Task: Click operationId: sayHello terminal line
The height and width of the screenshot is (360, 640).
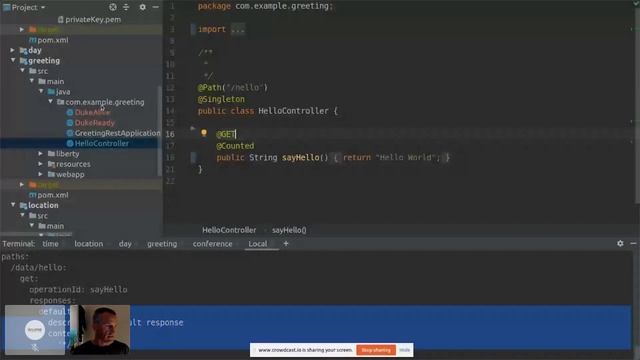Action: (x=78, y=289)
